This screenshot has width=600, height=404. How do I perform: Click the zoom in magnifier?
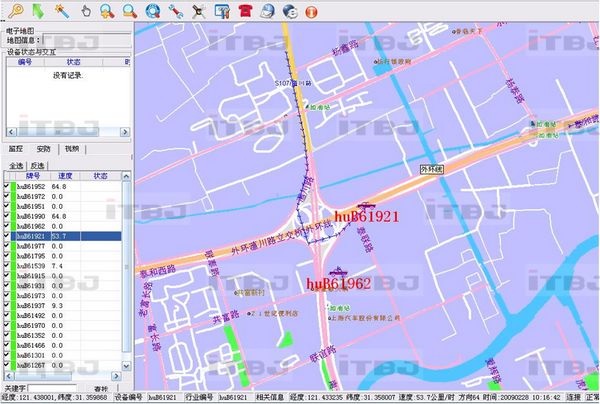click(107, 11)
